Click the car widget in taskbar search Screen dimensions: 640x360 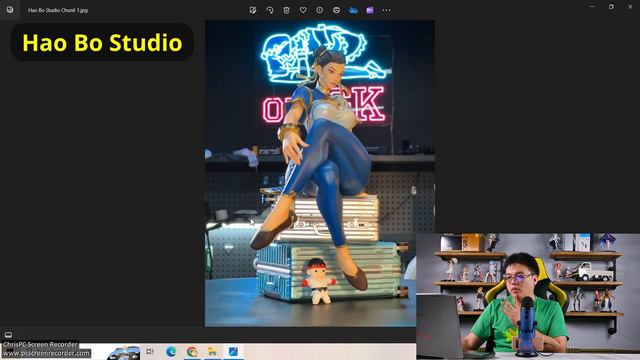point(123,353)
